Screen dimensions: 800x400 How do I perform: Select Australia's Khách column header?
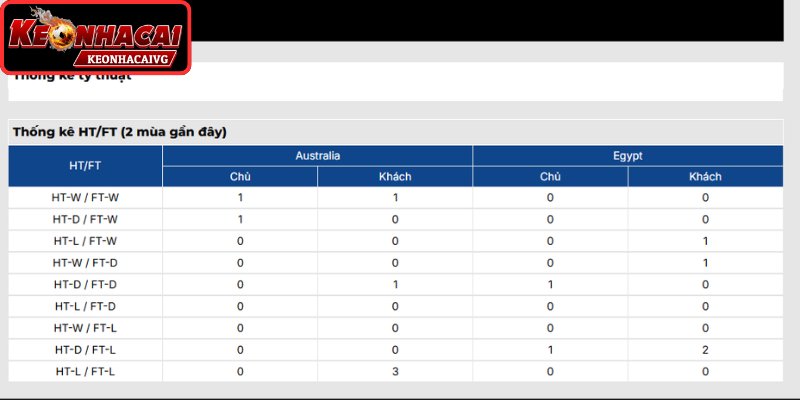coord(395,177)
